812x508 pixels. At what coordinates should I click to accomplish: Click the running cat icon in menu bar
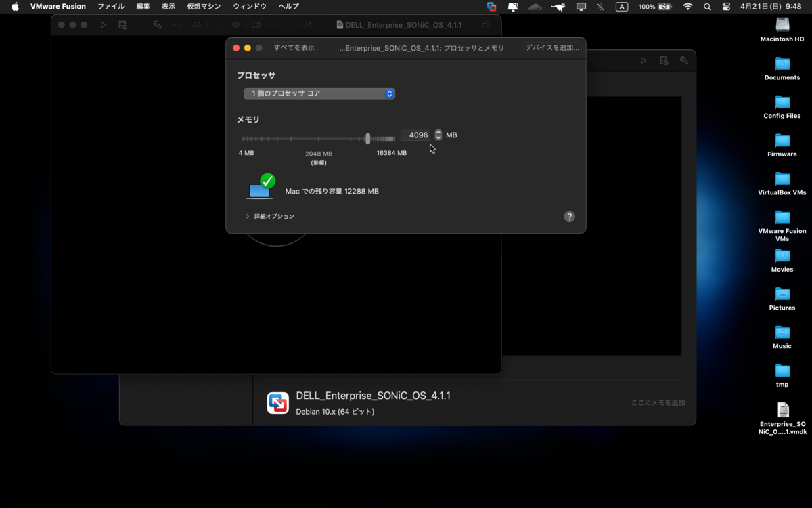558,7
